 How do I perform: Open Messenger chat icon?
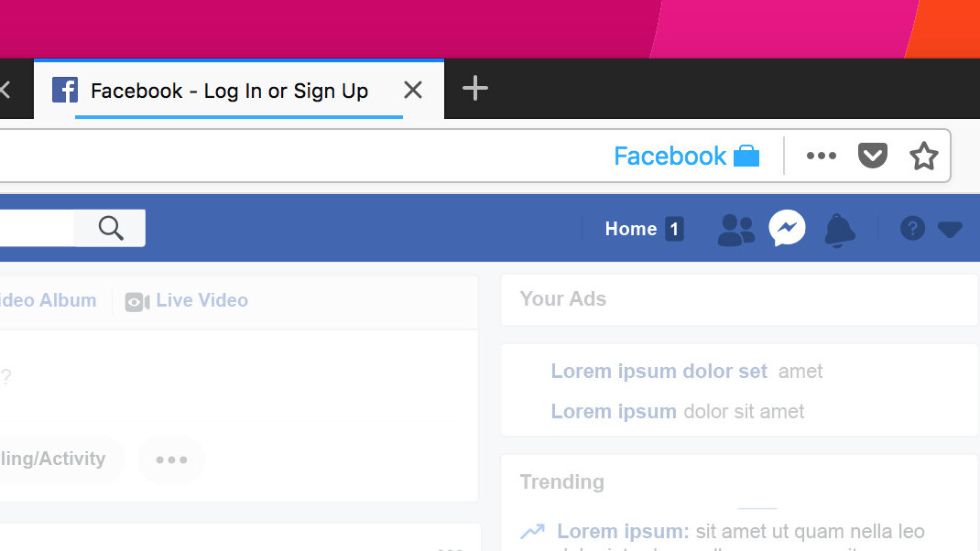[x=787, y=229]
